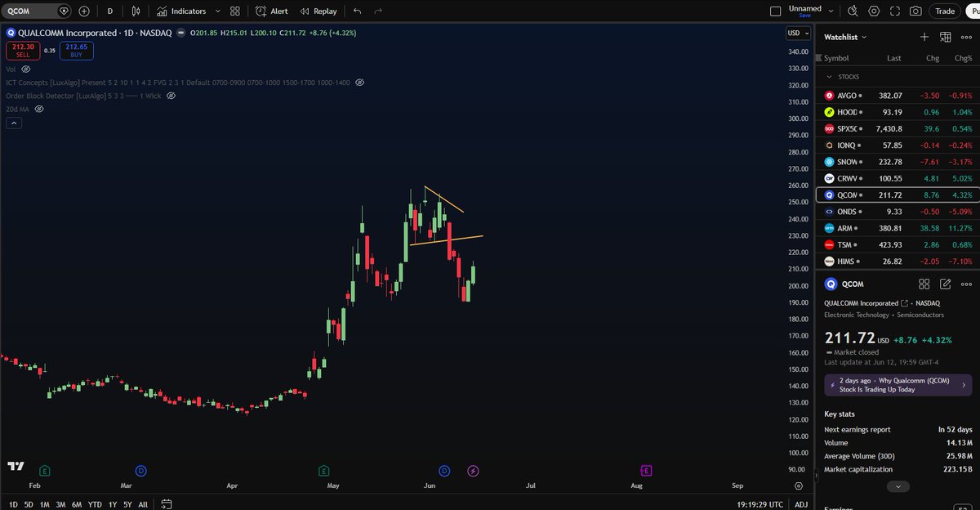Screen dimensions: 980x510
Task: Take a chart snapshot with camera icon
Action: [915, 11]
